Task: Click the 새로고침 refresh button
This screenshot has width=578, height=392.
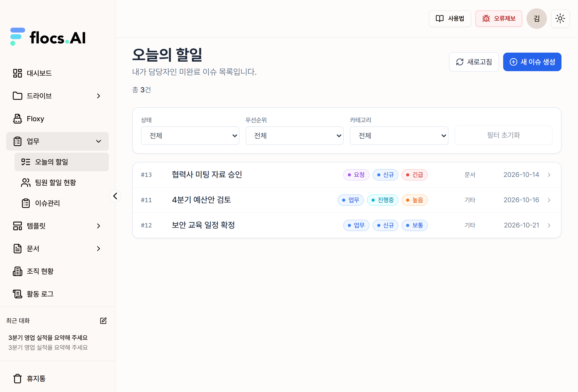Action: pyautogui.click(x=474, y=62)
